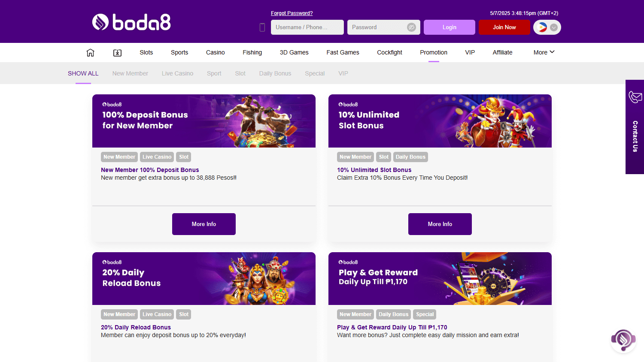
Task: Select the Daily Bonus filter tab
Action: tap(275, 73)
